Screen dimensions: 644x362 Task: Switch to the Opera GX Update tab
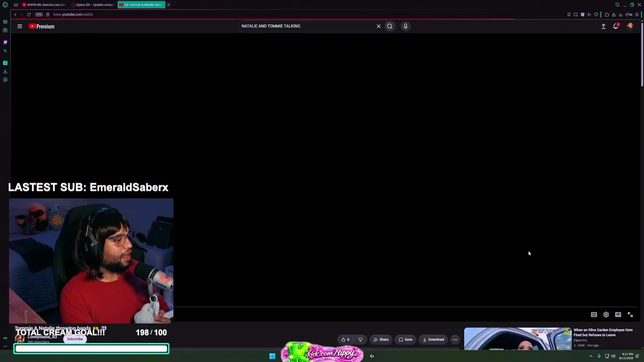(x=93, y=5)
